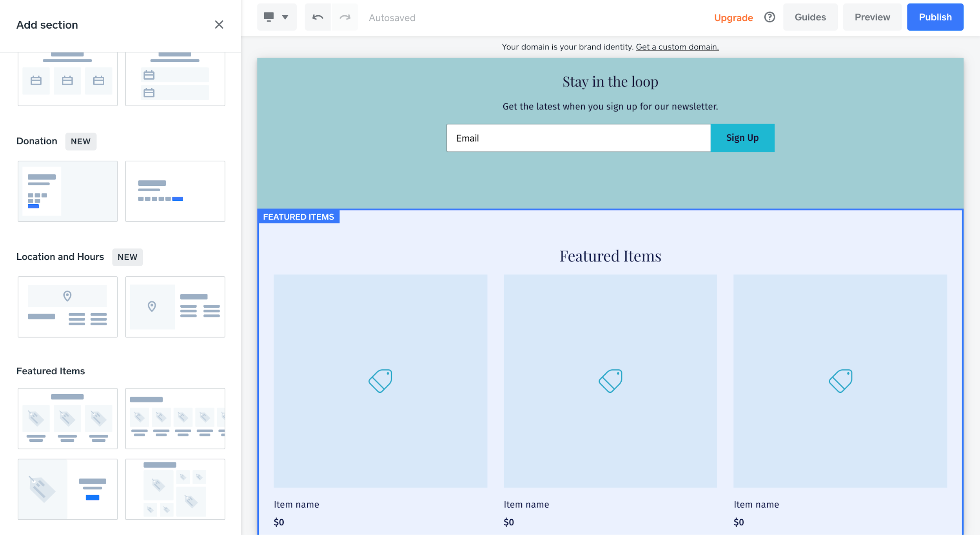980x535 pixels.
Task: Open the device preview dropdown arrow
Action: (285, 17)
